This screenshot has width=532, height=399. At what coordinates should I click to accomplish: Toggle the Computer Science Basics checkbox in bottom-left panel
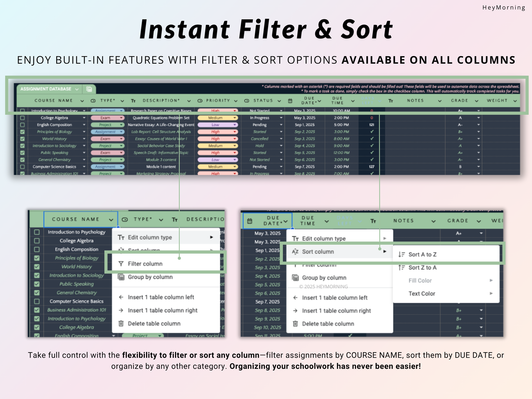(x=37, y=301)
